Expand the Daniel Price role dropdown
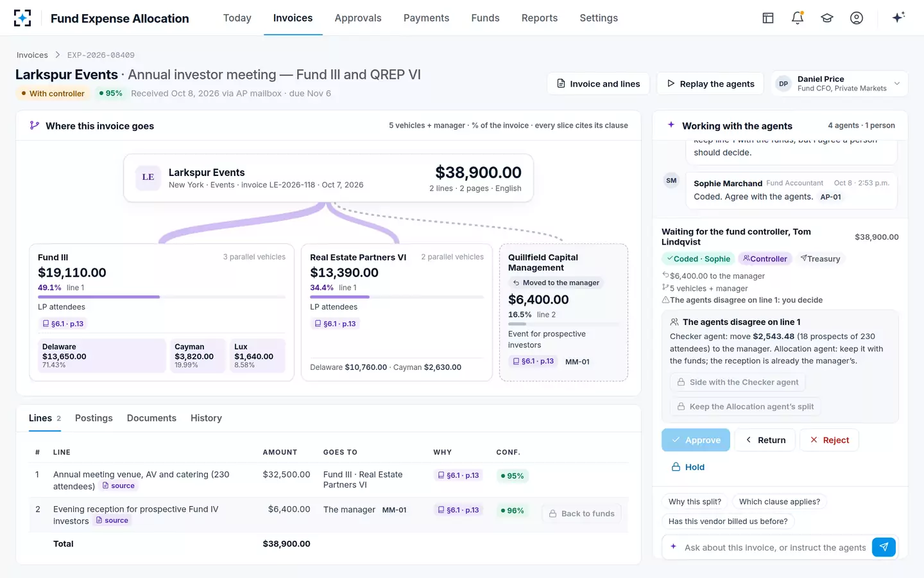 click(x=839, y=83)
